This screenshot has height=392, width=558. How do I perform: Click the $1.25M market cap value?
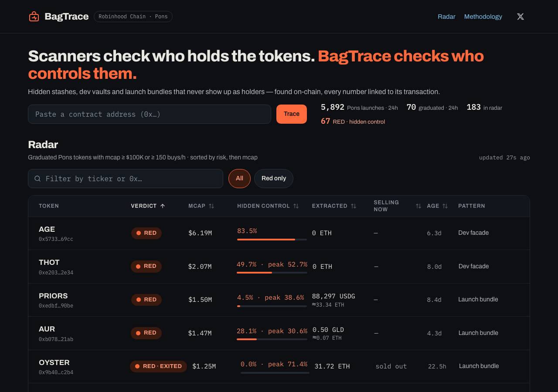(204, 366)
